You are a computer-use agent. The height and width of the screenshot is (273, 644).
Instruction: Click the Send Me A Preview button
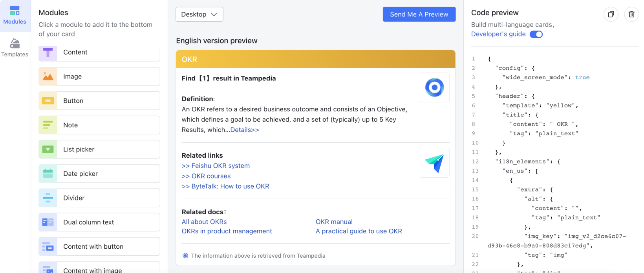point(419,15)
